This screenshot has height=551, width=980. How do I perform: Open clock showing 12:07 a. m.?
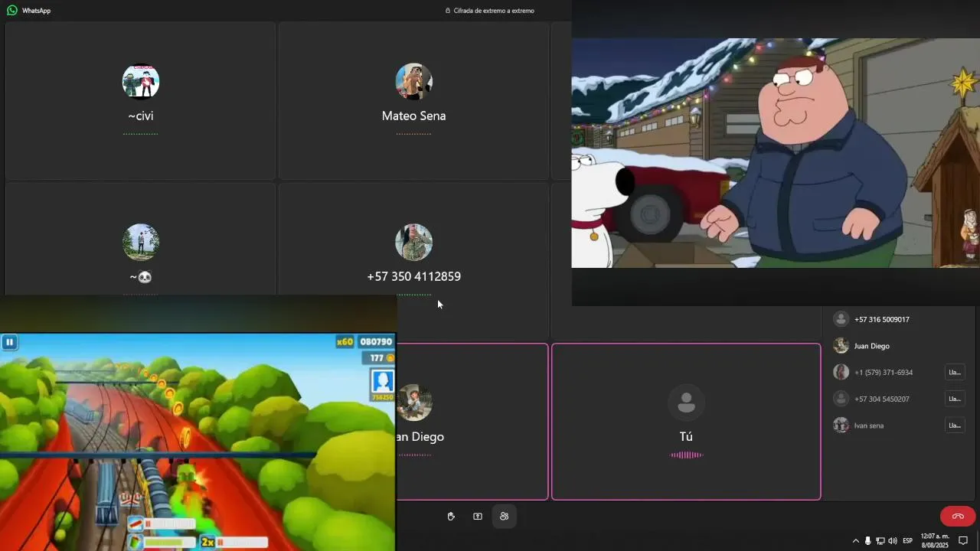point(935,541)
